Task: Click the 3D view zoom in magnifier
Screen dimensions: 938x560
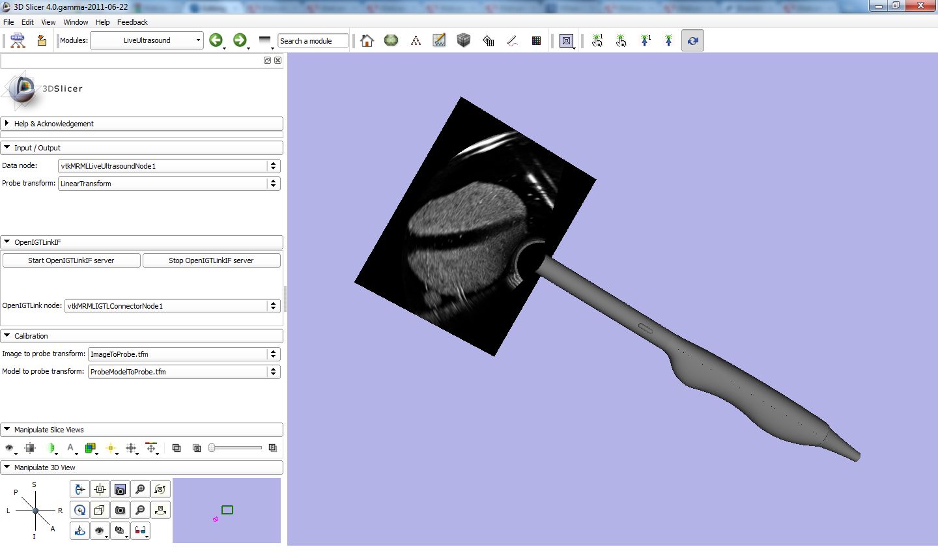Action: click(140, 489)
